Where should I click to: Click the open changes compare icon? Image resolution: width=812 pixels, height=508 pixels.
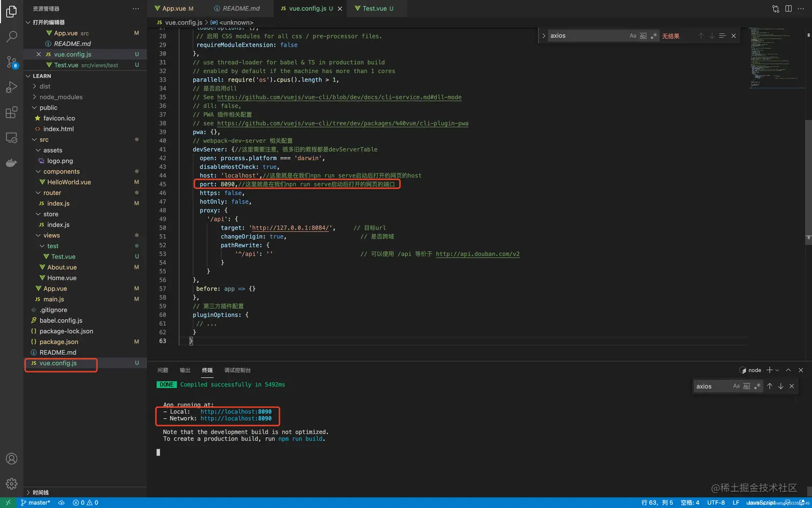coord(775,9)
